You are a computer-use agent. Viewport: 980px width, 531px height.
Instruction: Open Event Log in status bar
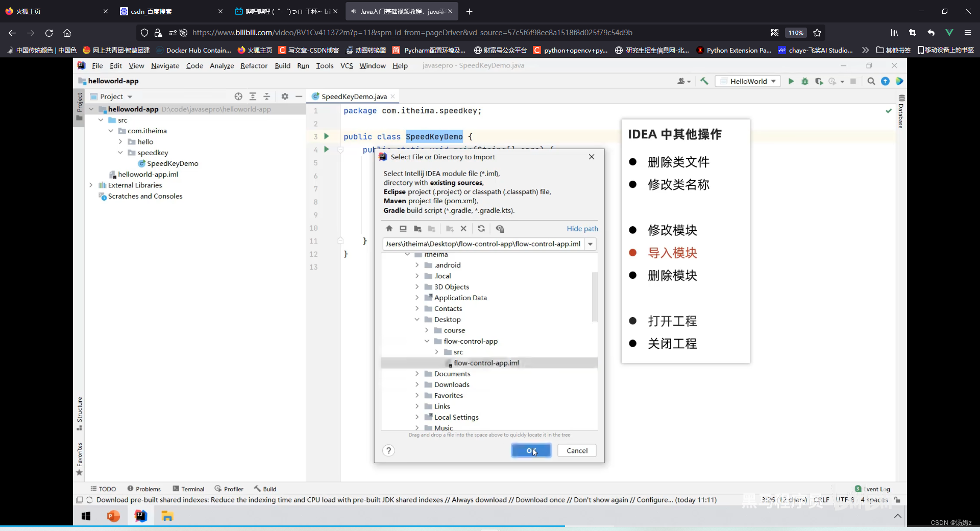click(x=873, y=489)
